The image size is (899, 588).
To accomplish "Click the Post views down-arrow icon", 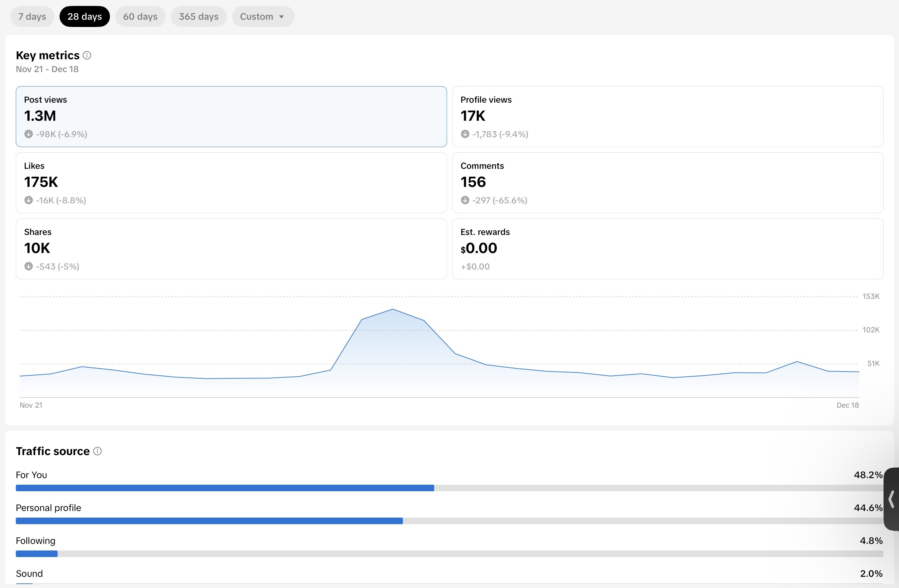I will pos(28,134).
